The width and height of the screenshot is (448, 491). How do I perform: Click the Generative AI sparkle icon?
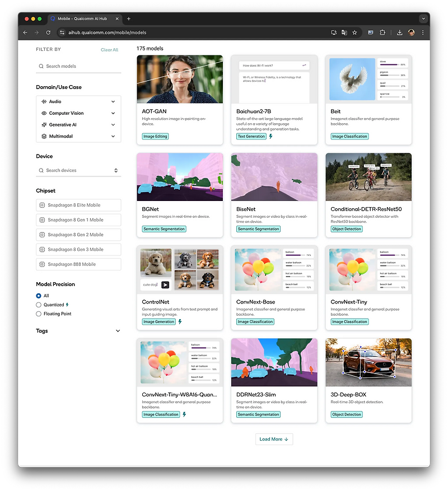[x=45, y=124]
